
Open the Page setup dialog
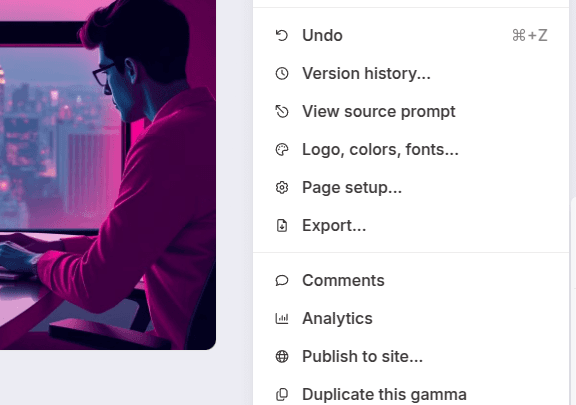(411, 187)
